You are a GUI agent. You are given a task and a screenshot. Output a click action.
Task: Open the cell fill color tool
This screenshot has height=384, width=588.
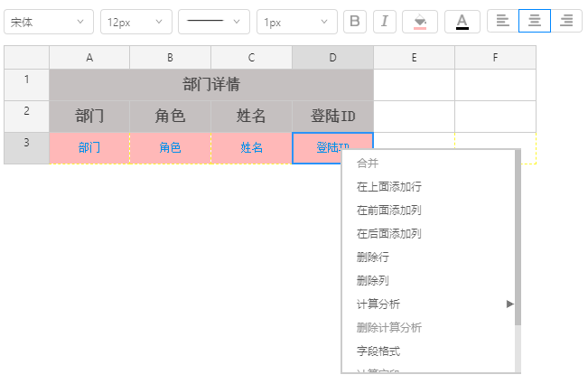[420, 21]
